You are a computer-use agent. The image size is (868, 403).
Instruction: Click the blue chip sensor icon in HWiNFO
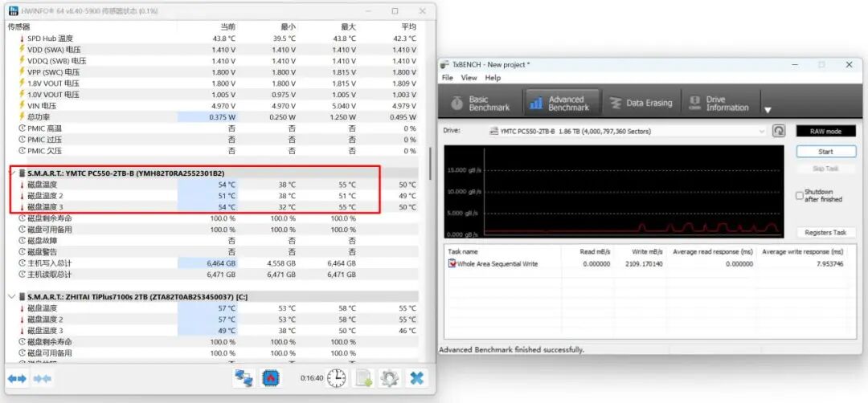[x=272, y=378]
